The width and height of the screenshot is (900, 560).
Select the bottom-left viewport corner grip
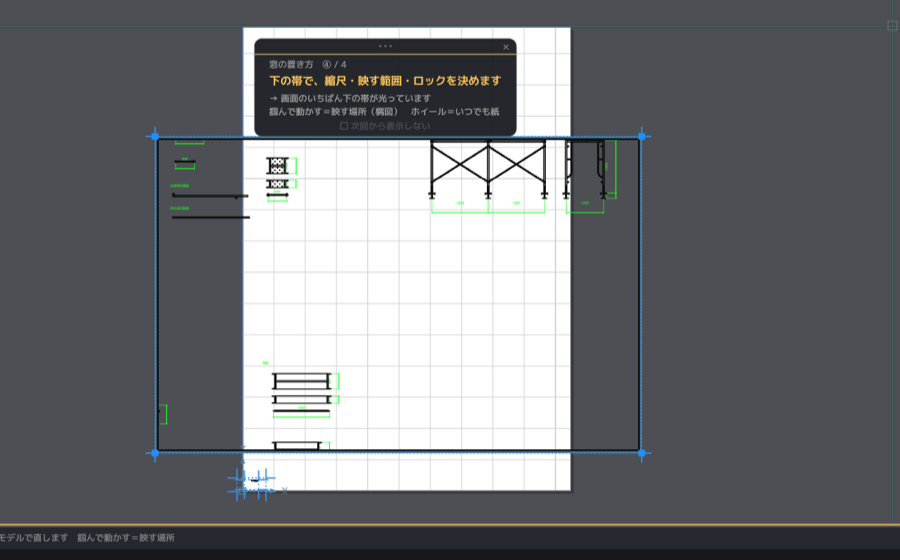[155, 453]
